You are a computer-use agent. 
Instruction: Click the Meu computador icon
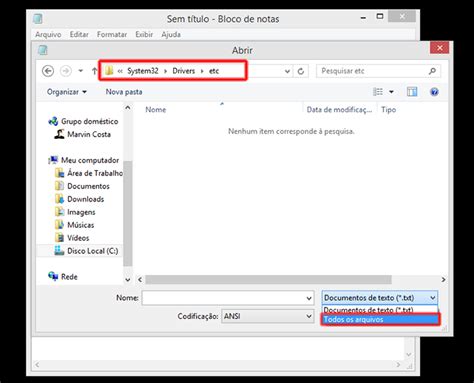53,160
